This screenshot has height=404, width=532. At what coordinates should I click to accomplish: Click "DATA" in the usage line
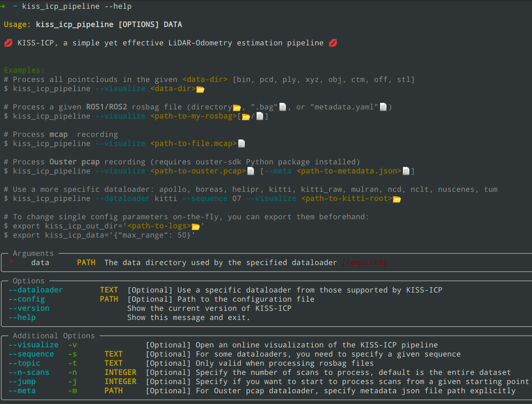[x=173, y=25]
